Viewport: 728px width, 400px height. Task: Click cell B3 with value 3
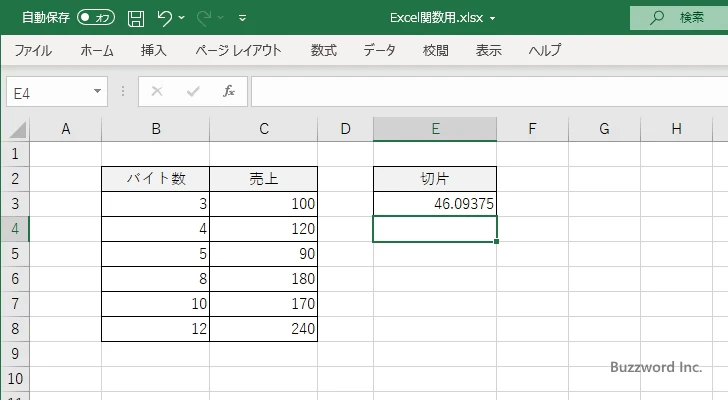(156, 204)
